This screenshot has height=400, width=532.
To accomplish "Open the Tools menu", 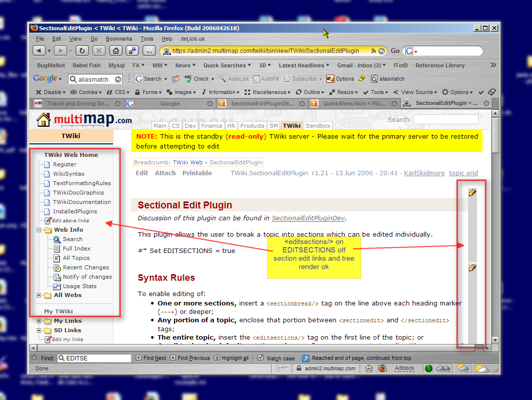I will [147, 39].
